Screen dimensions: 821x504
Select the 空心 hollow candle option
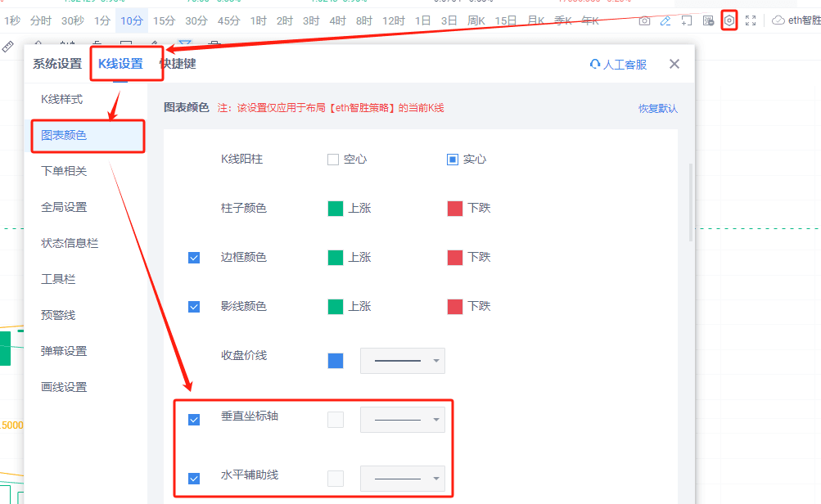[333, 159]
